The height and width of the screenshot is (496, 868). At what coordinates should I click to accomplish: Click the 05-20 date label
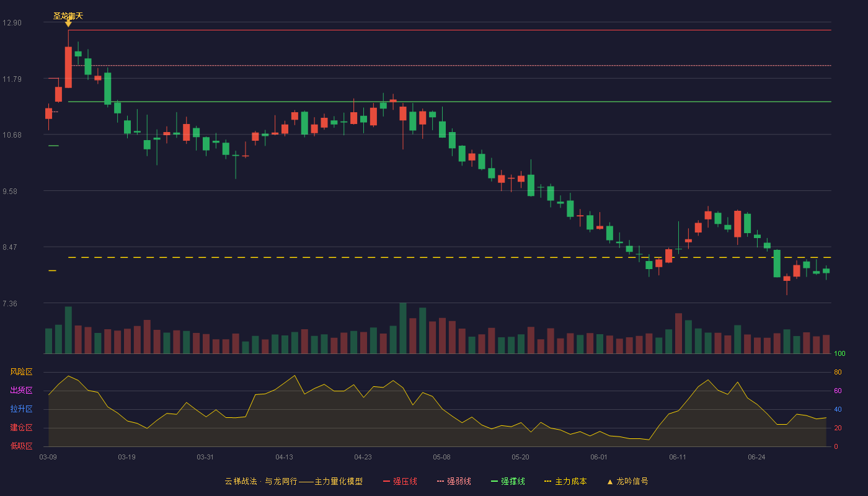tap(520, 457)
